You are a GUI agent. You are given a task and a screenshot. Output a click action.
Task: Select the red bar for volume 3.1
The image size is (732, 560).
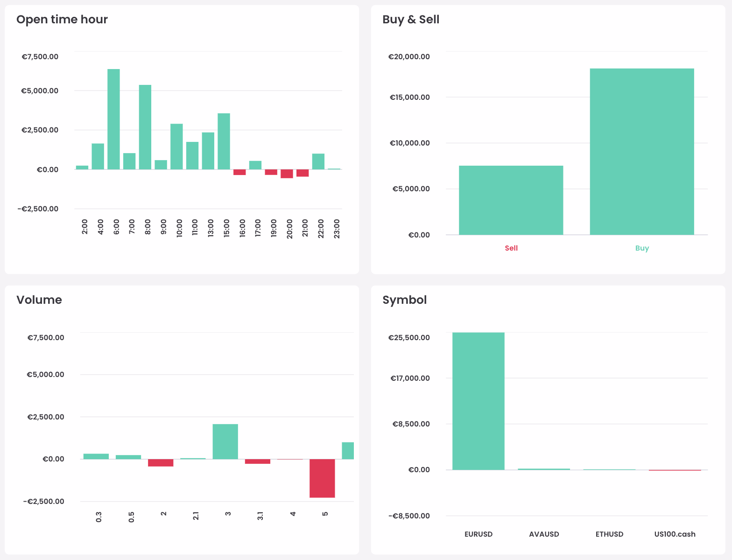[x=258, y=462]
